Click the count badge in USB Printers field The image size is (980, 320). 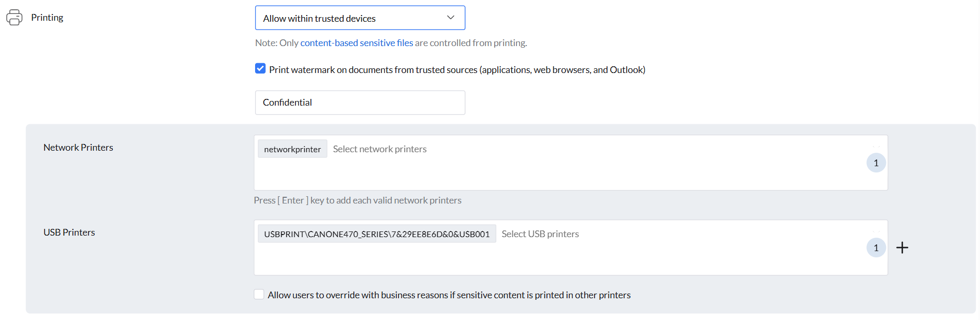(x=875, y=248)
